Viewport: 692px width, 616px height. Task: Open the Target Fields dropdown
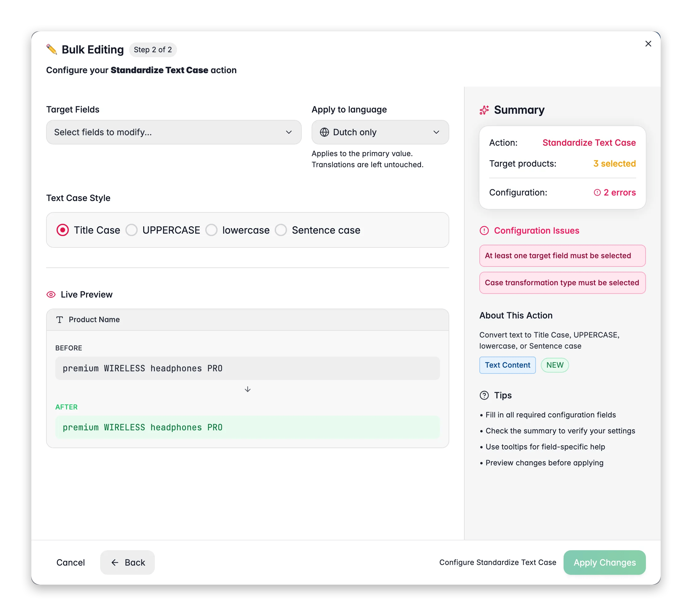(x=174, y=132)
